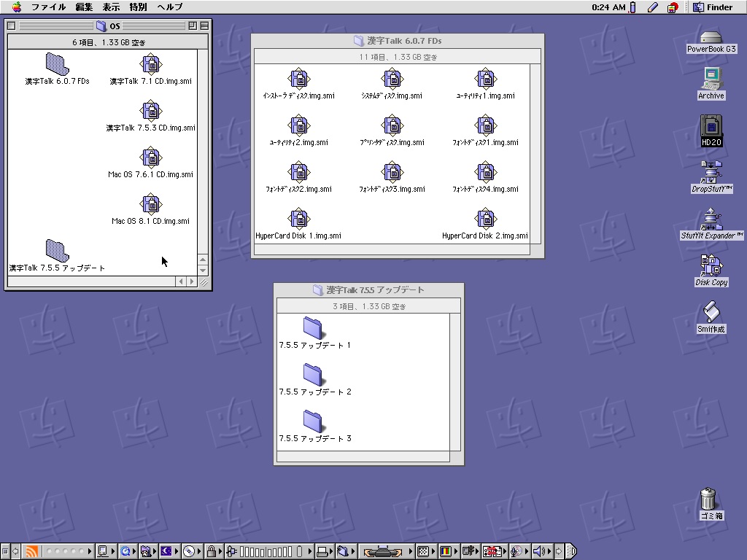Click the battery indicator in menu bar
Viewport: 747px width, 560px height.
click(633, 7)
